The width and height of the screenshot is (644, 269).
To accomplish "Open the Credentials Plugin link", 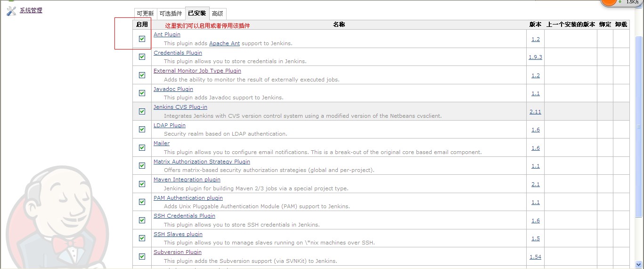I will coord(178,53).
